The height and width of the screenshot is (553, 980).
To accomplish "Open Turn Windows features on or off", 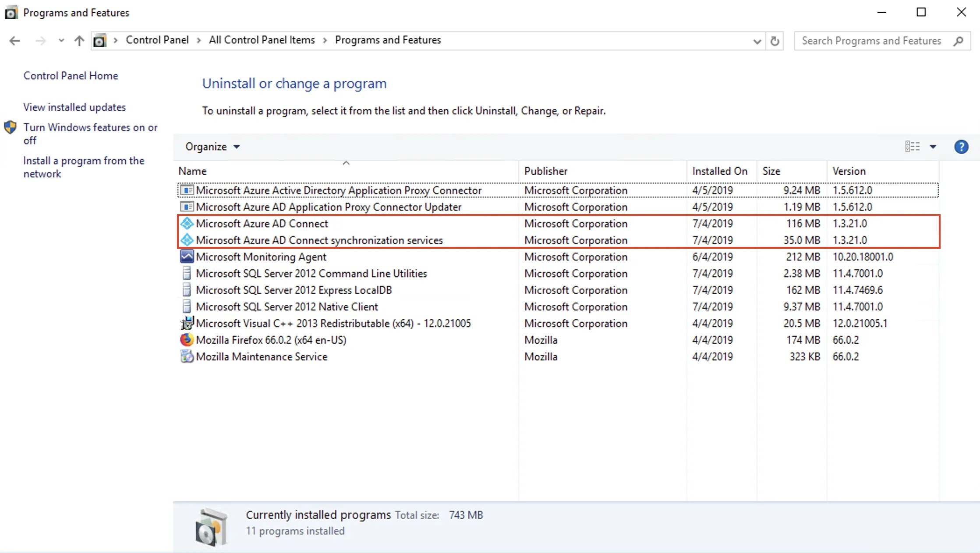I will click(x=90, y=134).
